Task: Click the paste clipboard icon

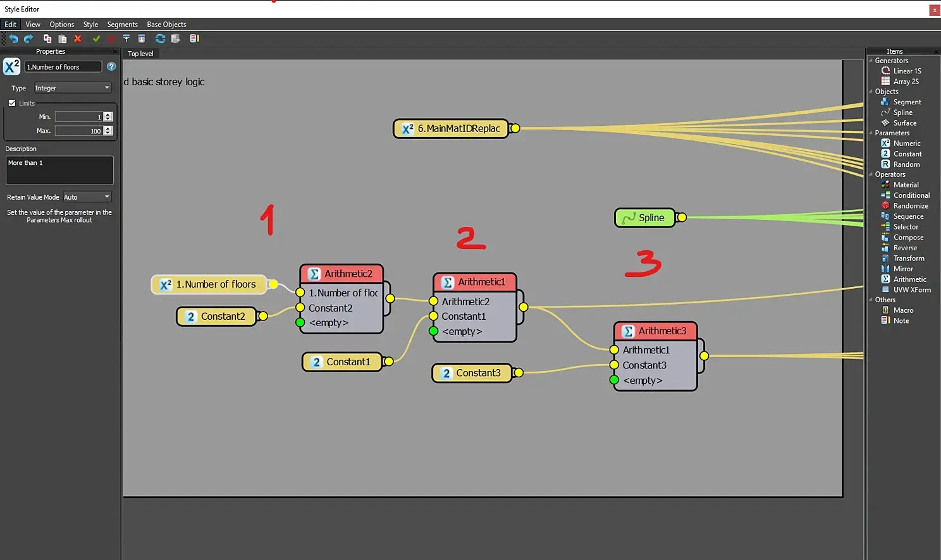Action: point(63,39)
